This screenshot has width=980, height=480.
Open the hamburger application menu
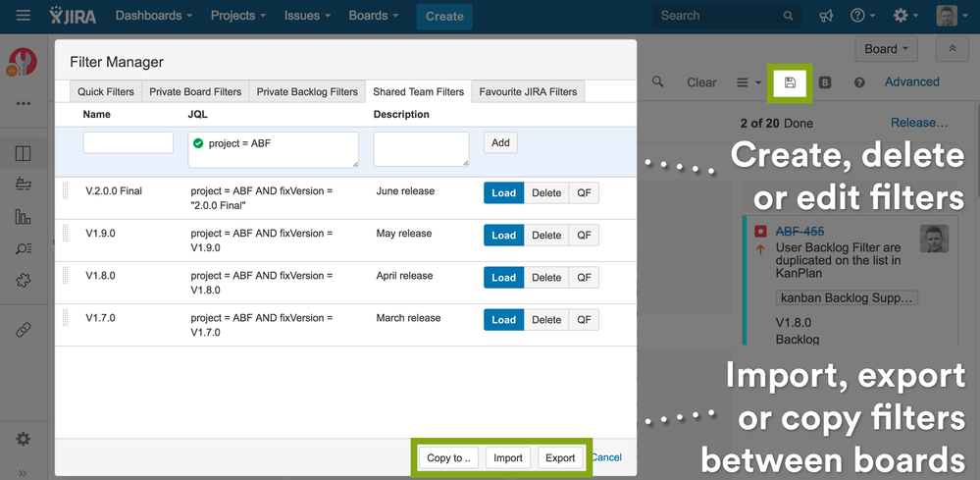pyautogui.click(x=24, y=16)
